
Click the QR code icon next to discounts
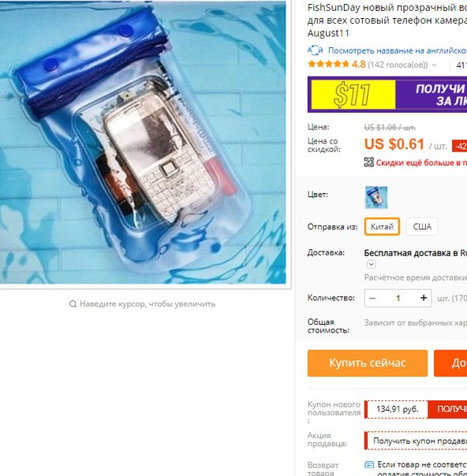pyautogui.click(x=369, y=162)
